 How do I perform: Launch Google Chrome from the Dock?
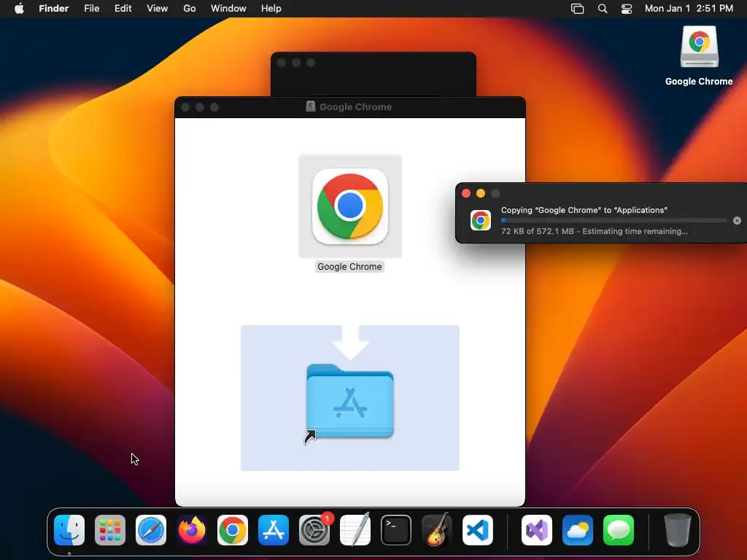(233, 530)
